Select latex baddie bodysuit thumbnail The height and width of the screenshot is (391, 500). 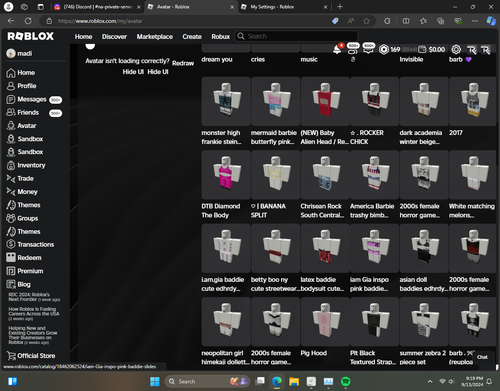coord(325,248)
